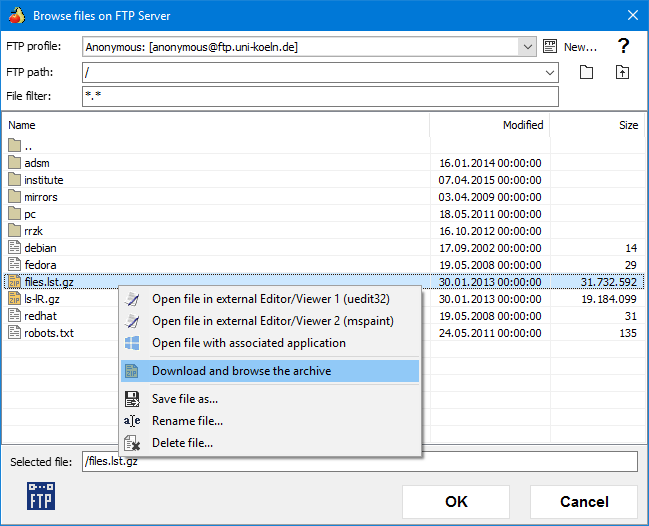
Task: Expand the FTP path dropdown
Action: pyautogui.click(x=550, y=72)
